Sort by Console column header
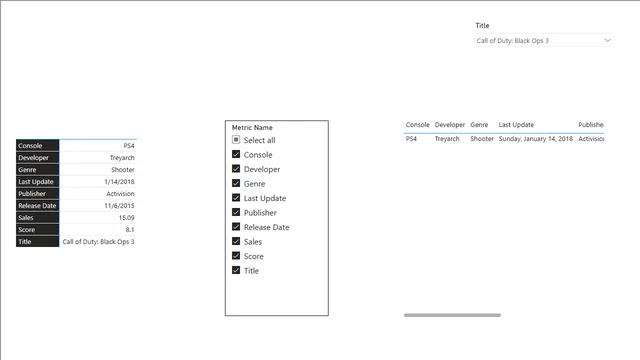Screen dimensions: 640x360 417,125
